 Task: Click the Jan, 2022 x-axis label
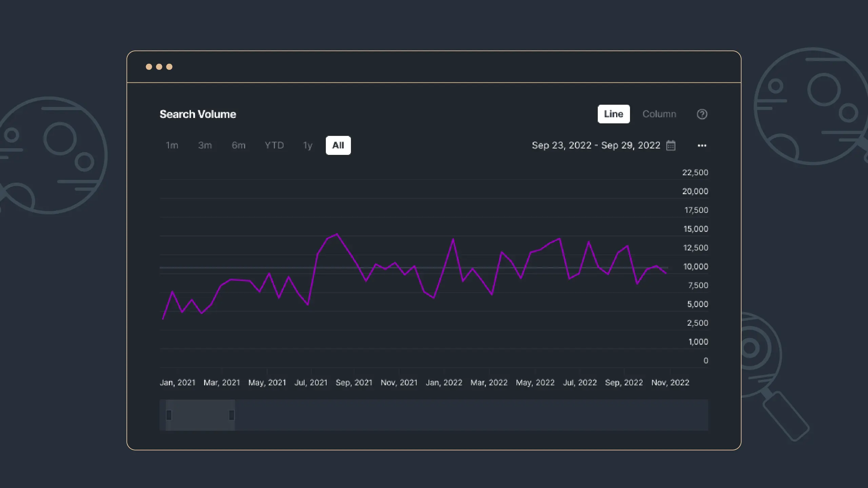[444, 383]
